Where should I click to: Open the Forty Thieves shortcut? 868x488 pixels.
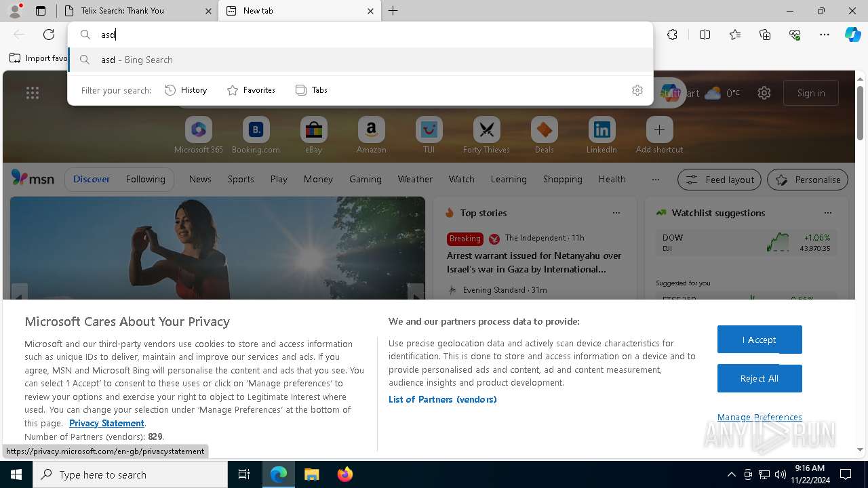tap(486, 136)
